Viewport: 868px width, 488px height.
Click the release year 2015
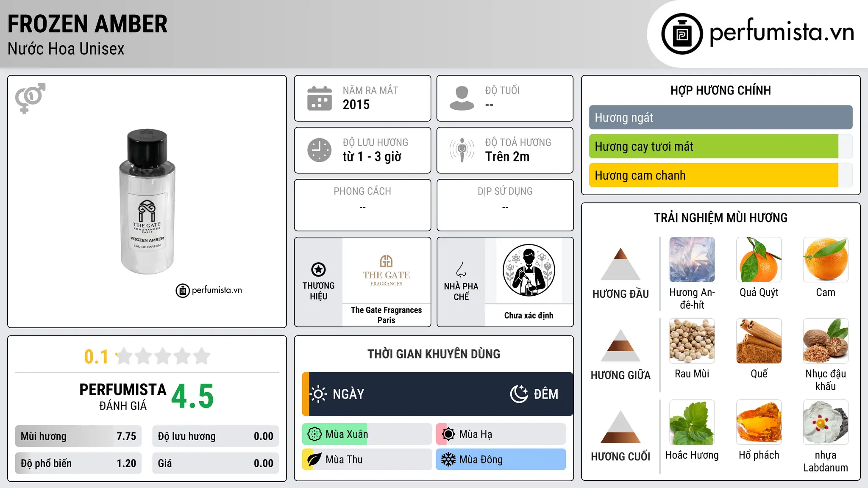point(356,105)
